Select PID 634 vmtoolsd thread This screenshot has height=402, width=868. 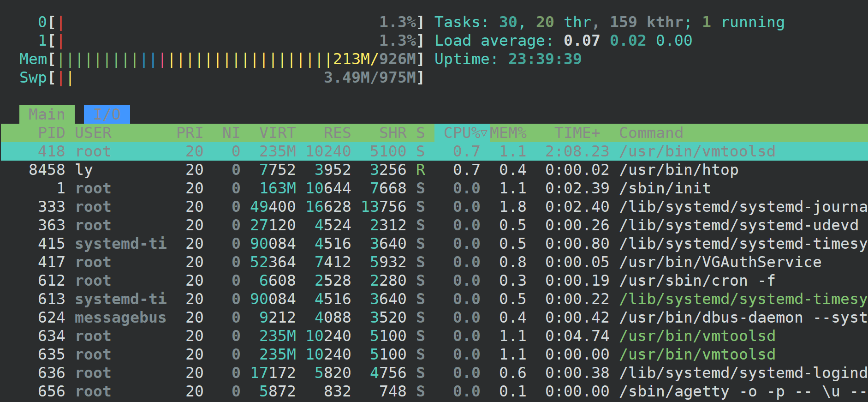pyautogui.click(x=434, y=336)
